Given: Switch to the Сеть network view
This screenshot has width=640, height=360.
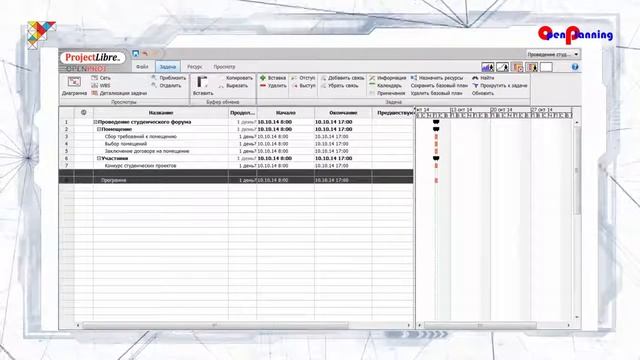Looking at the screenshot, I should pyautogui.click(x=101, y=78).
